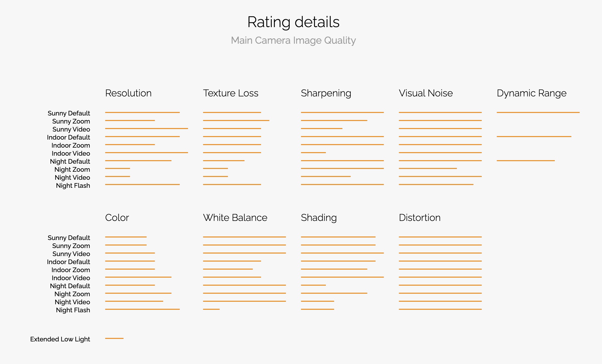
Task: Select the Distortion section heading
Action: point(419,218)
